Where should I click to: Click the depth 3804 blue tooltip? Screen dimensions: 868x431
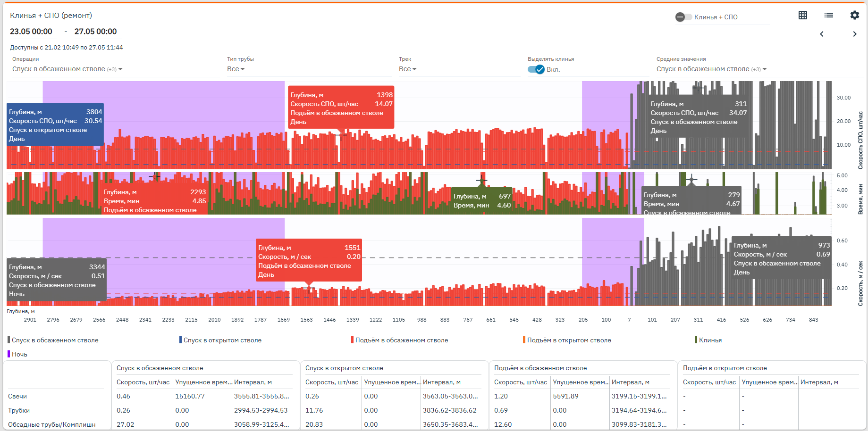click(55, 125)
